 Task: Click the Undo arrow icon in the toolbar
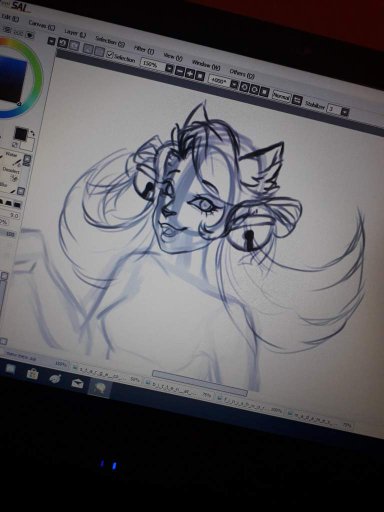pyautogui.click(x=62, y=43)
